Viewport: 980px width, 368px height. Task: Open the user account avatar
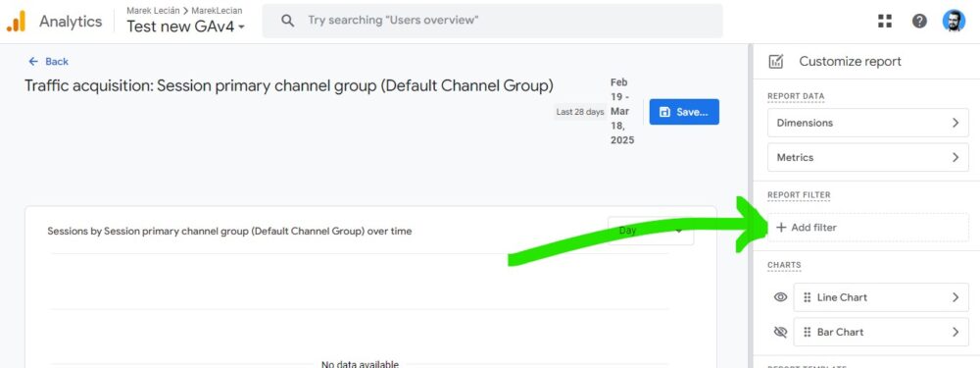[x=954, y=22]
